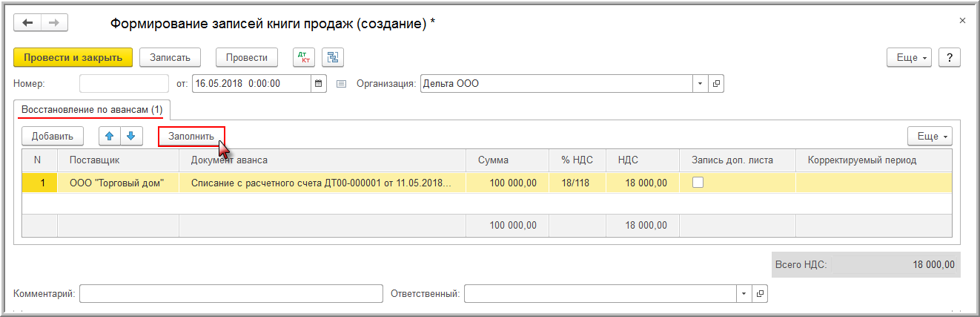Open document structure icon in toolbar
The height and width of the screenshot is (317, 980).
point(332,57)
